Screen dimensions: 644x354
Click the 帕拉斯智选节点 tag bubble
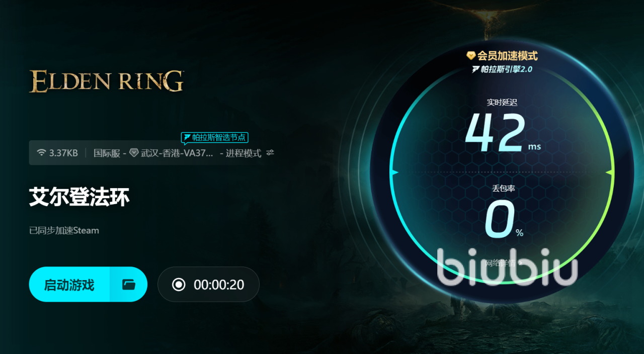[x=215, y=137]
